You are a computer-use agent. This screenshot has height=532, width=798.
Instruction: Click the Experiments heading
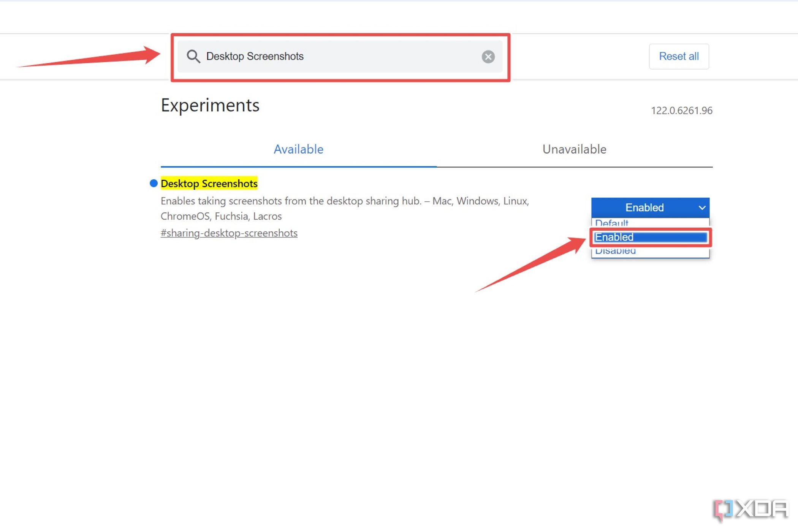[210, 105]
